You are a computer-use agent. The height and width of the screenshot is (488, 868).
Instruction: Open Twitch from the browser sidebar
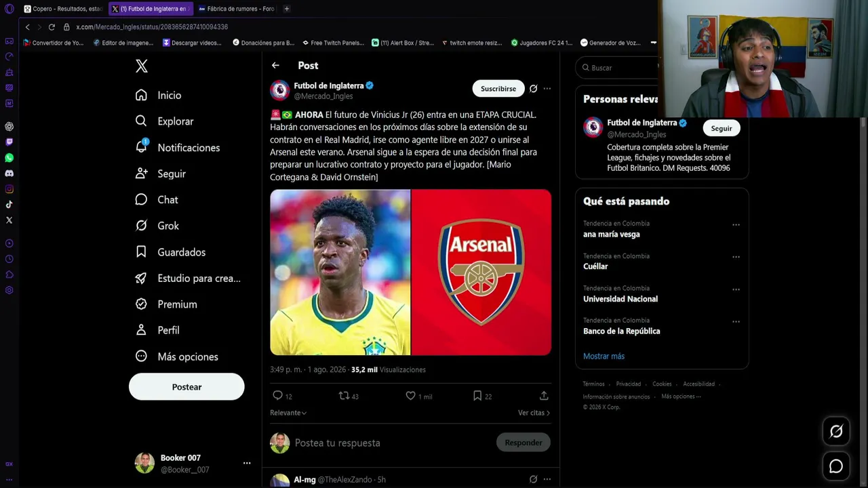tap(9, 142)
